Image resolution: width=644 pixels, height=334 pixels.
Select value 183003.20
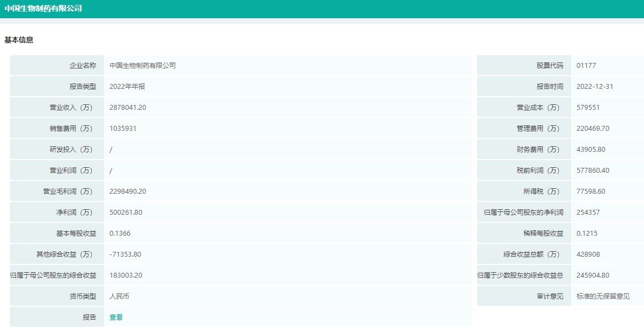click(x=126, y=275)
